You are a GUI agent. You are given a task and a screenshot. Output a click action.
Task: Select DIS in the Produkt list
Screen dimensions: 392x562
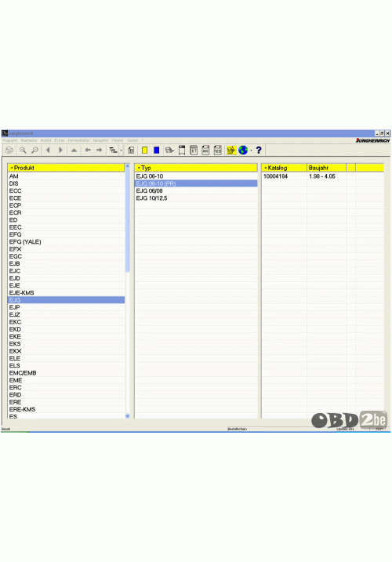pos(66,183)
